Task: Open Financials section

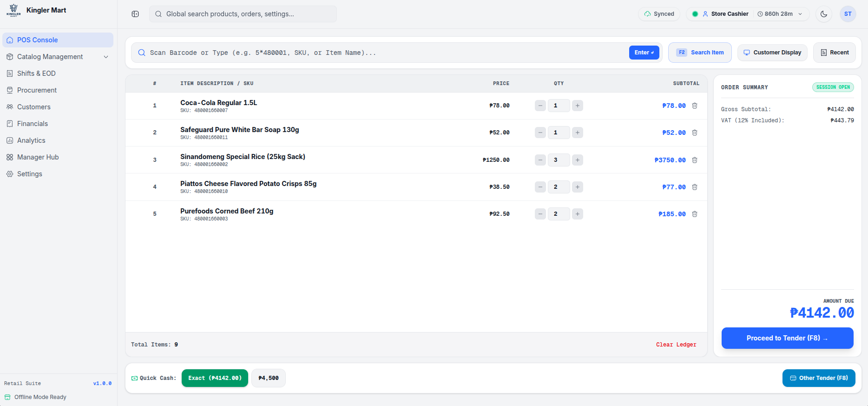Action: 58,124
